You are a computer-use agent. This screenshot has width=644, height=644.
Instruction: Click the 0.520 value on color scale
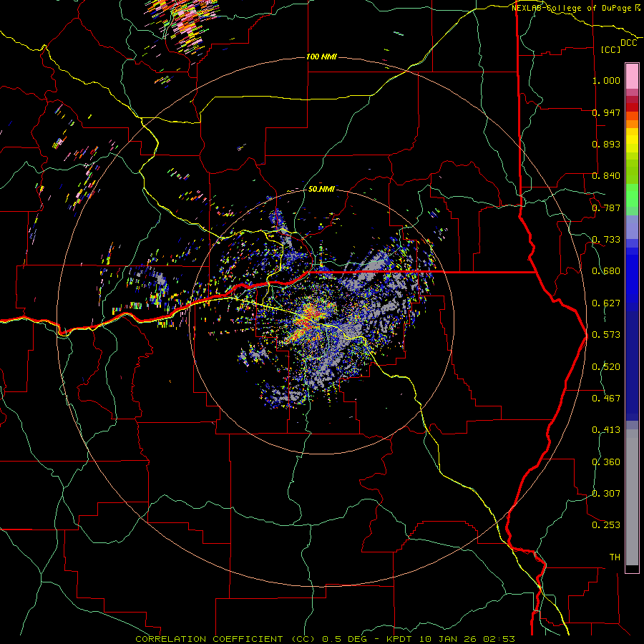tap(606, 367)
